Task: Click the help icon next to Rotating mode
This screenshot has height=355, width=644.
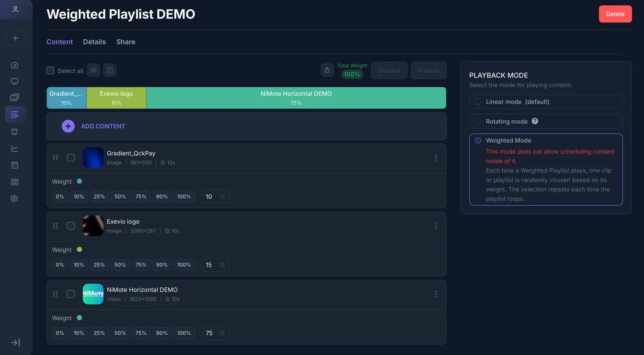Action: [x=535, y=121]
